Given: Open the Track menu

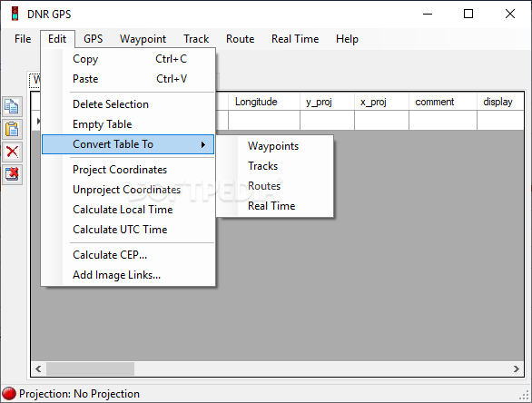Looking at the screenshot, I should click(196, 39).
